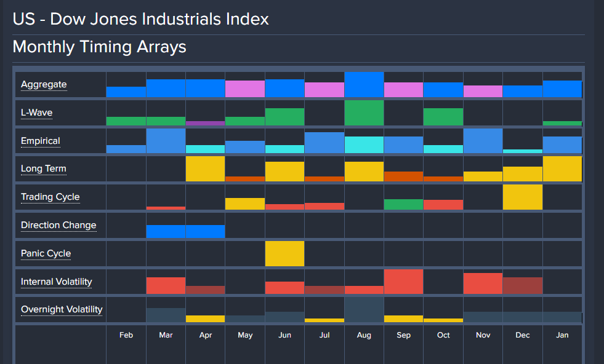Click the Oct month label
604x364 pixels.
click(443, 335)
